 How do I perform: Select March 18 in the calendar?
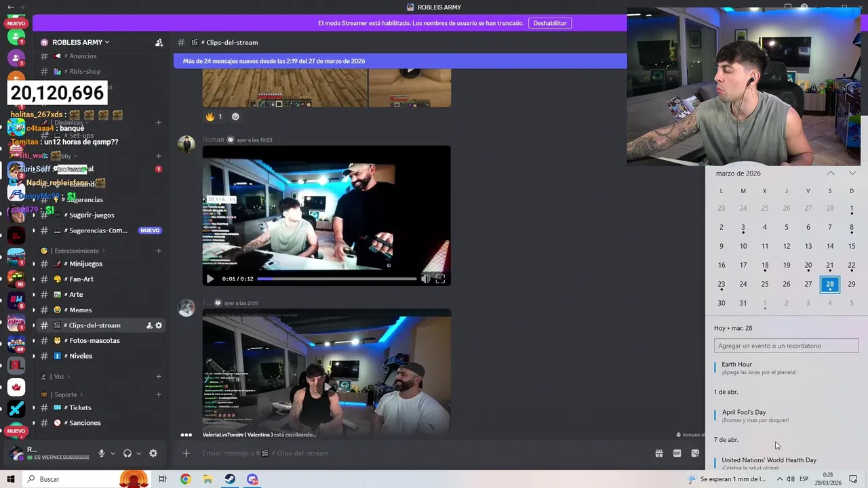(765, 265)
